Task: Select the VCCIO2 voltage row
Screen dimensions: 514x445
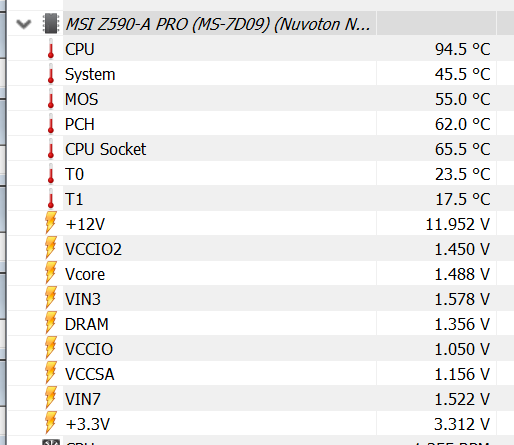Action: point(261,249)
